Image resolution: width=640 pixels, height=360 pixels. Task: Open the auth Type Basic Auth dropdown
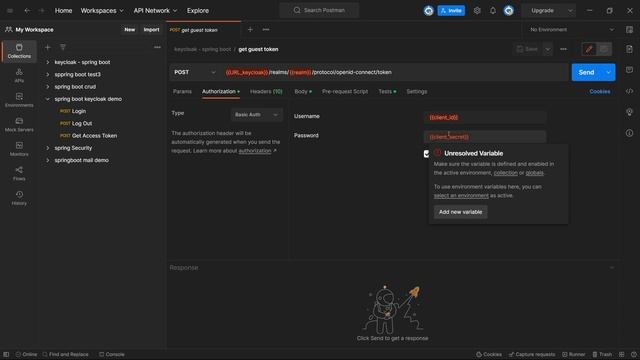click(x=256, y=115)
